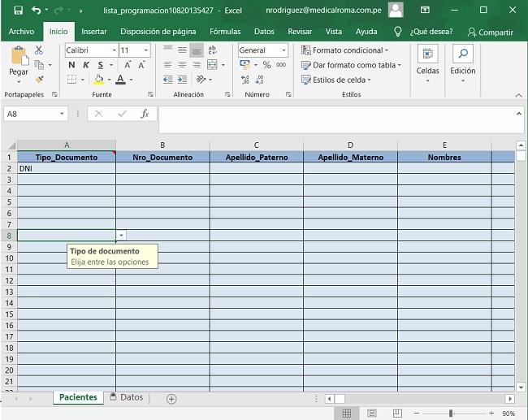This screenshot has height=420, width=528.
Task: Select column C header
Action: coord(256,145)
